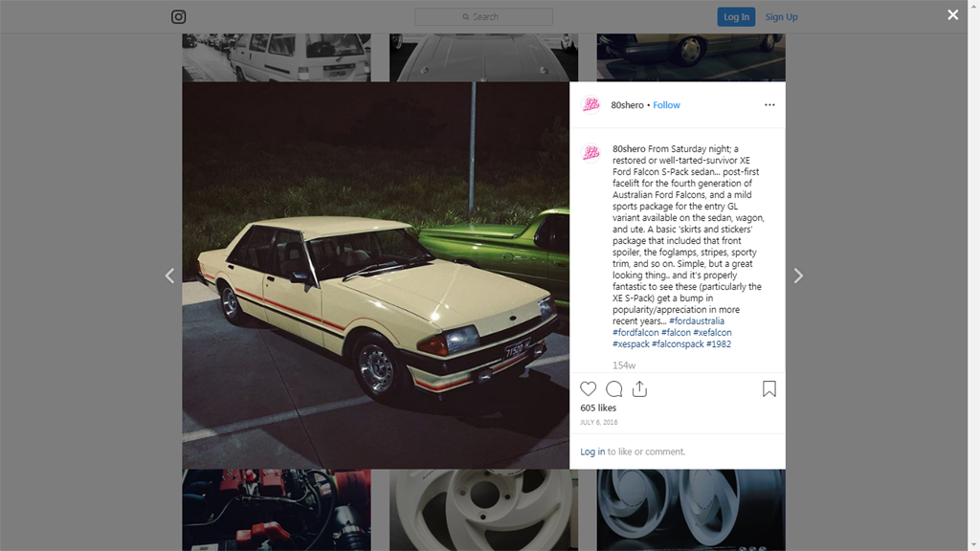Open the red engine bay thumbnail
This screenshot has width=980, height=551.
[277, 510]
